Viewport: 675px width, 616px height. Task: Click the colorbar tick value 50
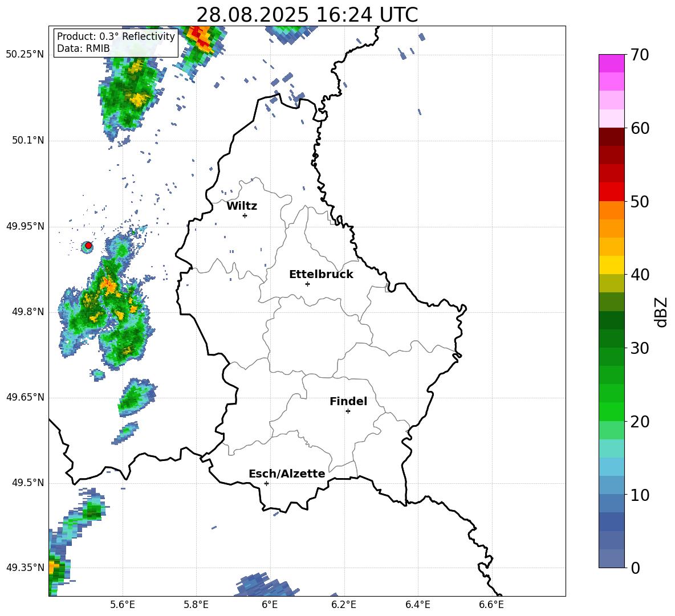coord(640,201)
